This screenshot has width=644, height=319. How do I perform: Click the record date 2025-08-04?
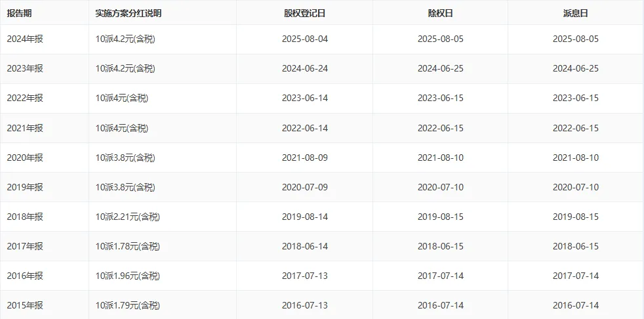[304, 39]
